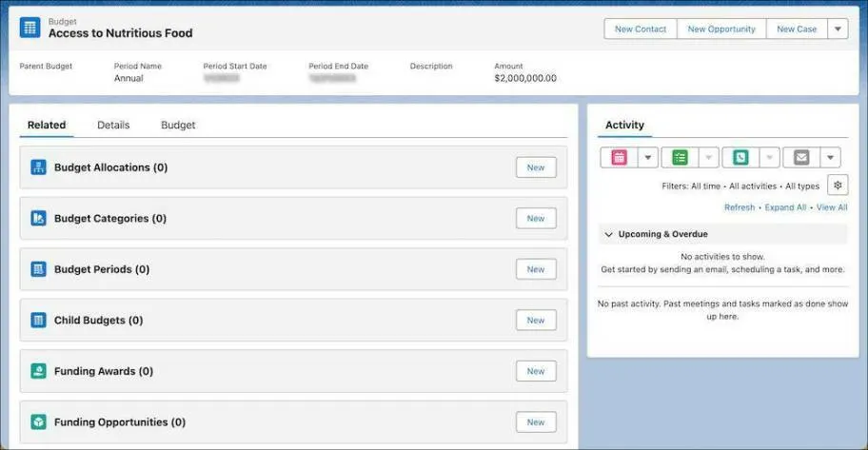Screen dimensions: 868x450
Task: Click the No activities to show message
Action: [x=722, y=256]
